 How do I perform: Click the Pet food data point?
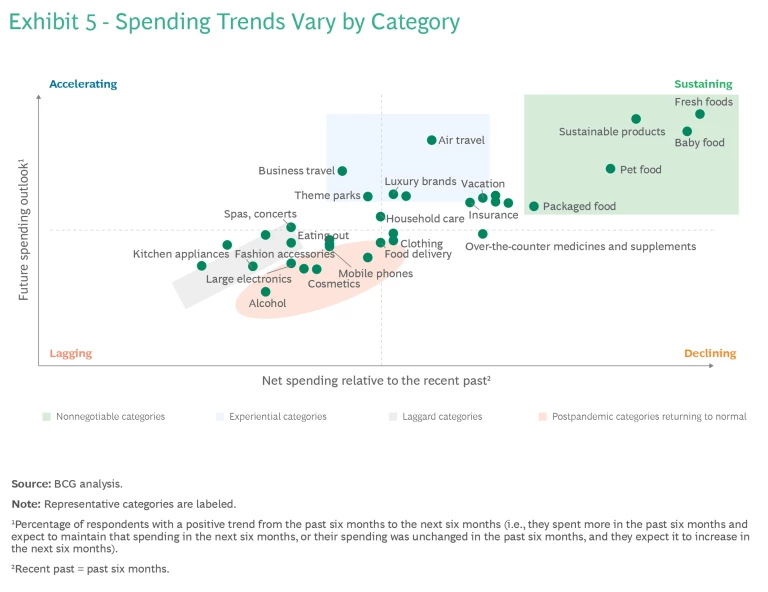click(x=610, y=169)
